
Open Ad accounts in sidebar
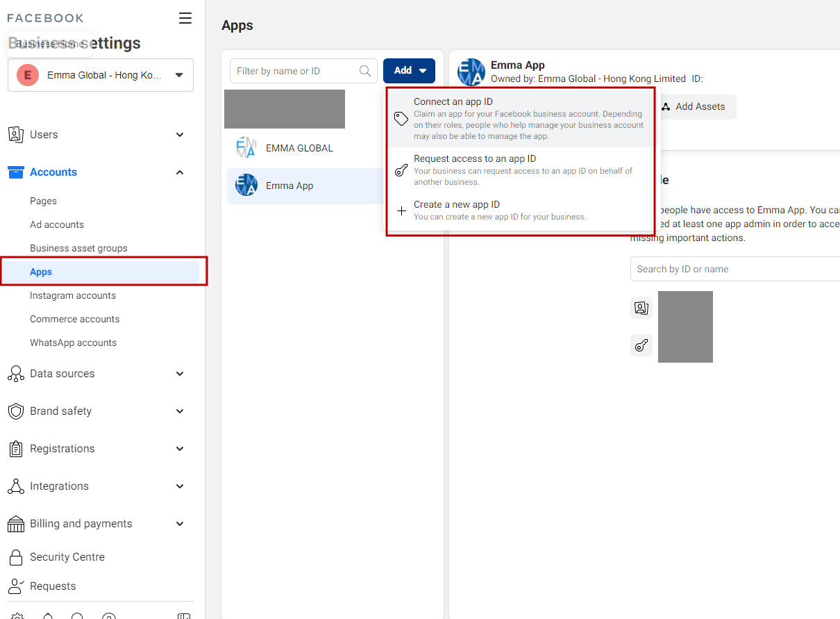tap(57, 224)
